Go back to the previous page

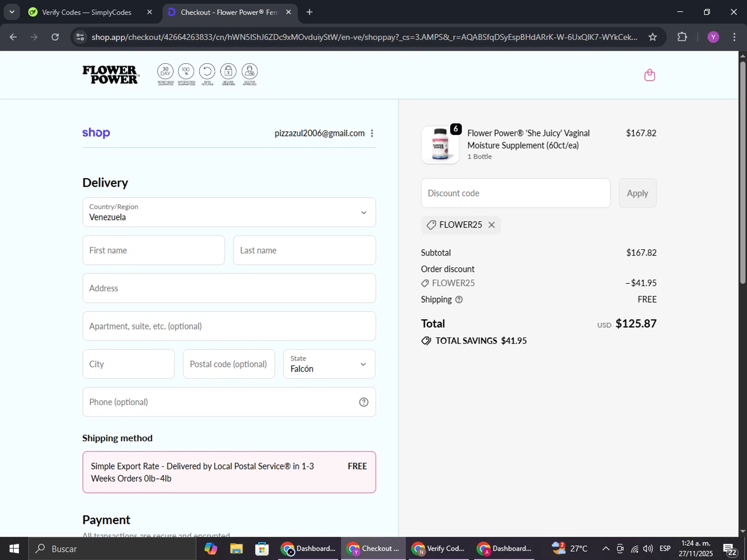(x=13, y=37)
